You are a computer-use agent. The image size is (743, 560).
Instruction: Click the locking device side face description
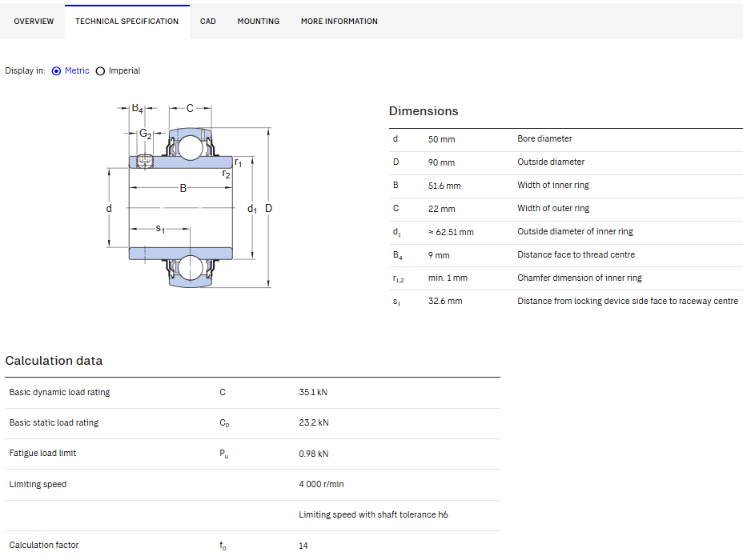coord(628,301)
